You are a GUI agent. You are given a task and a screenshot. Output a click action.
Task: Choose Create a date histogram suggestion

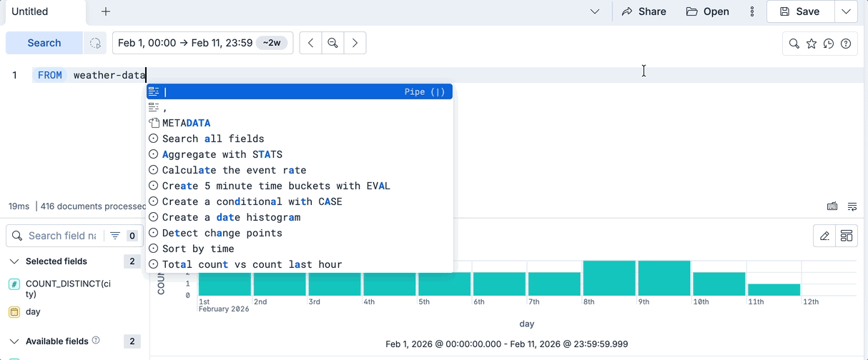pos(300,217)
